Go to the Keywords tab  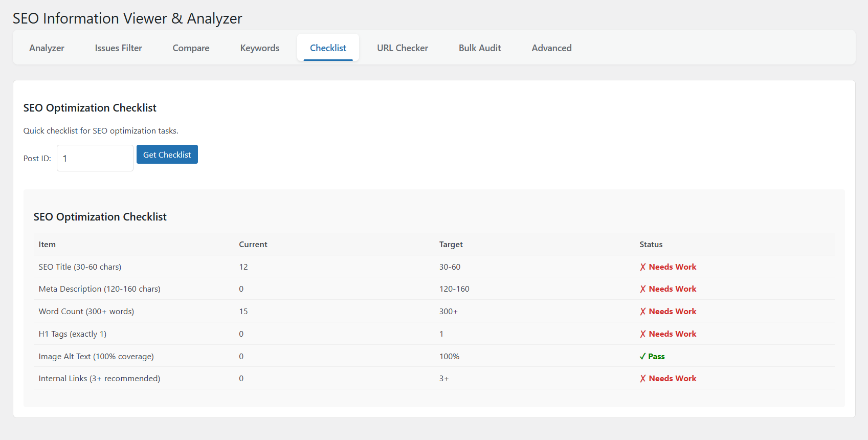tap(260, 48)
